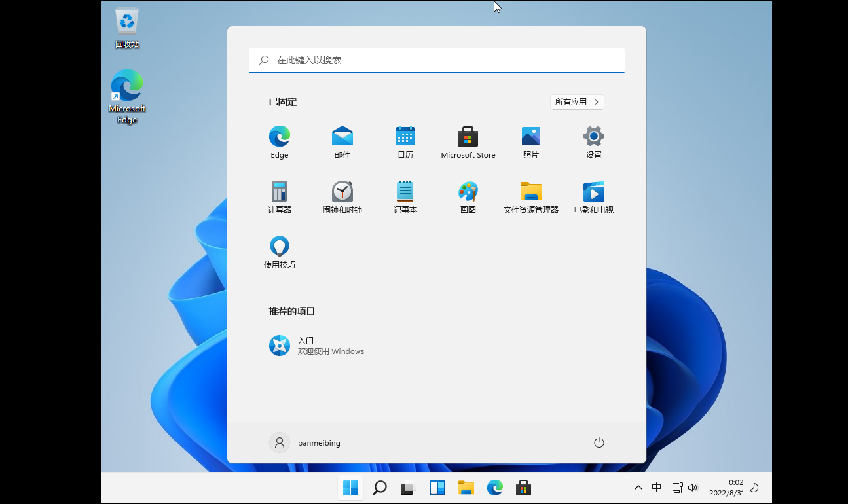The height and width of the screenshot is (504, 848).
Task: Open Task View on taskbar
Action: tap(408, 488)
